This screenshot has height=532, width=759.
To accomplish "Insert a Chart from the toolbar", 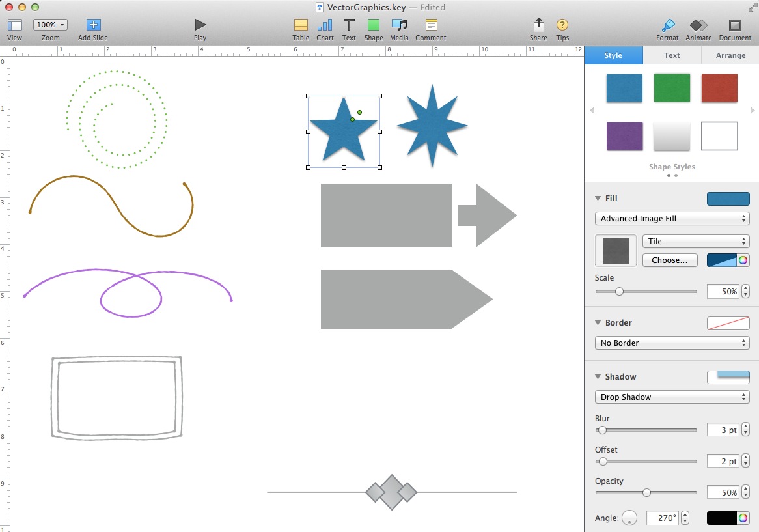I will click(x=325, y=25).
